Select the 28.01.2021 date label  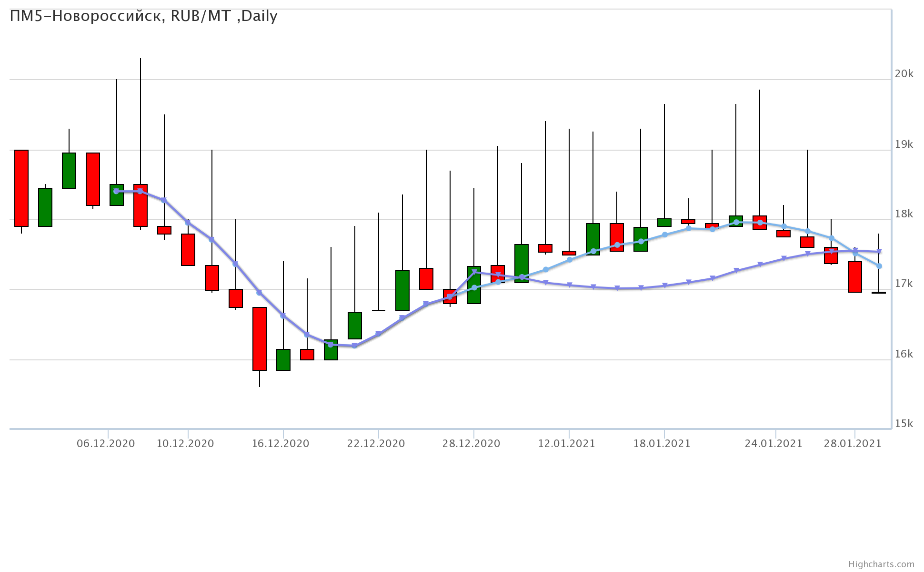click(853, 444)
